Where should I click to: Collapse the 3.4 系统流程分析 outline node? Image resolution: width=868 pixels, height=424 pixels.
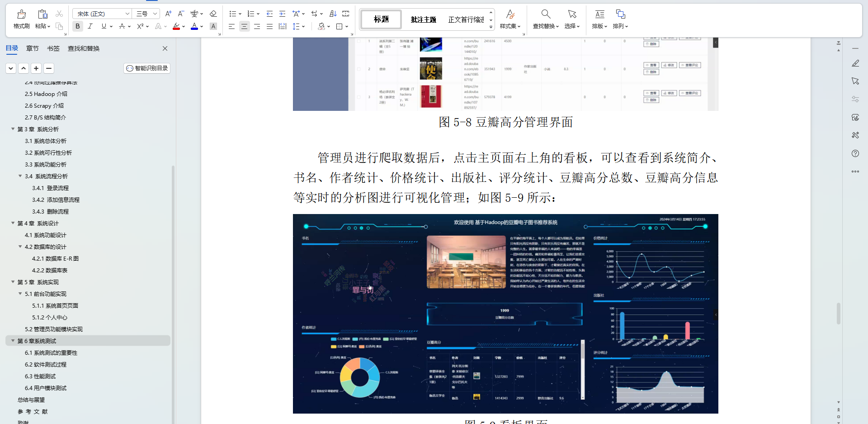coord(20,176)
